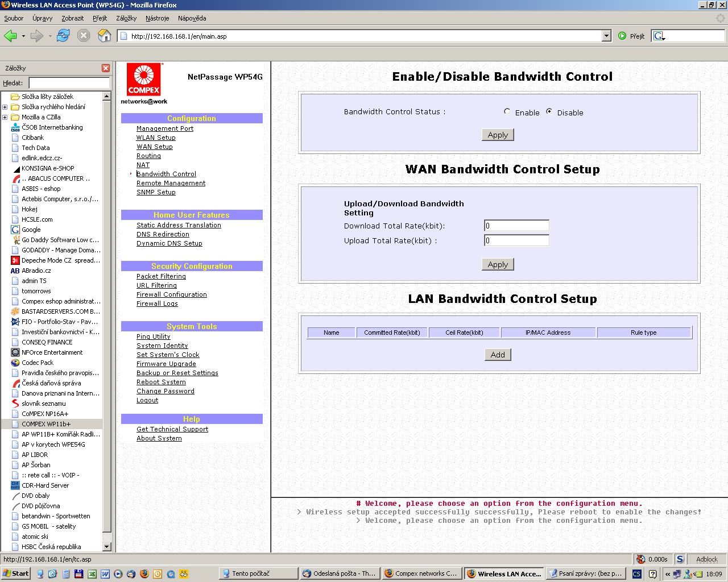Click the Add button for LAN rules

click(x=498, y=355)
